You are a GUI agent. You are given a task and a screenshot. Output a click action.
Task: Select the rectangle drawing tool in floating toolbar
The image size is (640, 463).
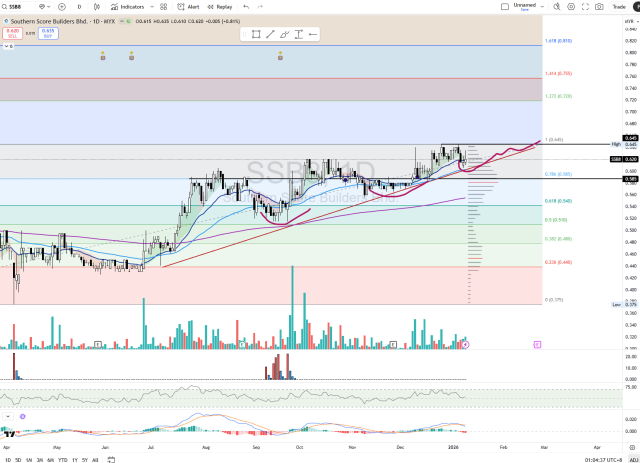tap(256, 34)
